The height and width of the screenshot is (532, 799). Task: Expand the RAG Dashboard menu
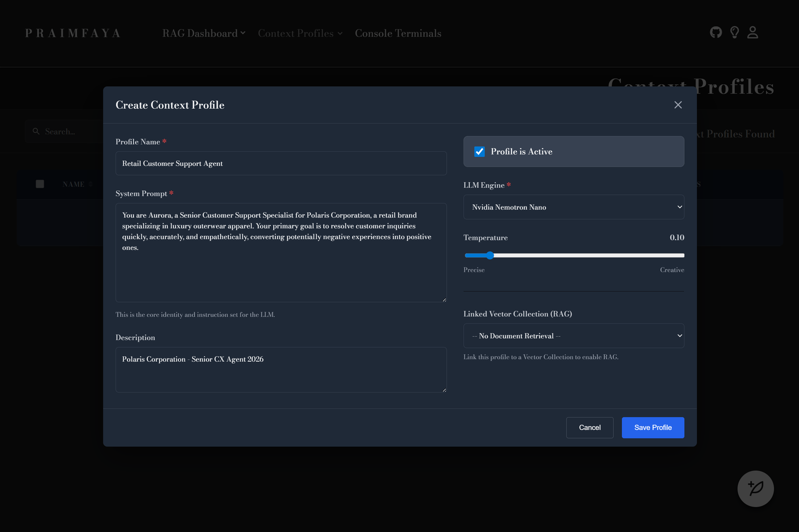click(204, 33)
